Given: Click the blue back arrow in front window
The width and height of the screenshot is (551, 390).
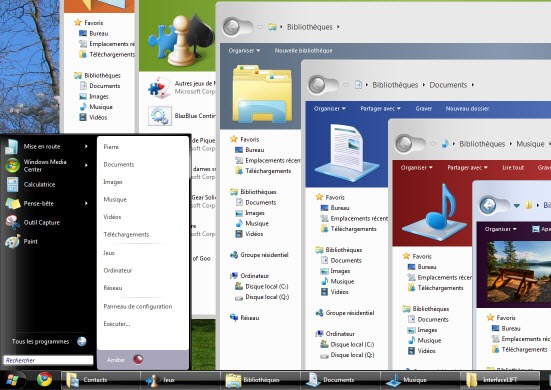Looking at the screenshot, I should 488,205.
